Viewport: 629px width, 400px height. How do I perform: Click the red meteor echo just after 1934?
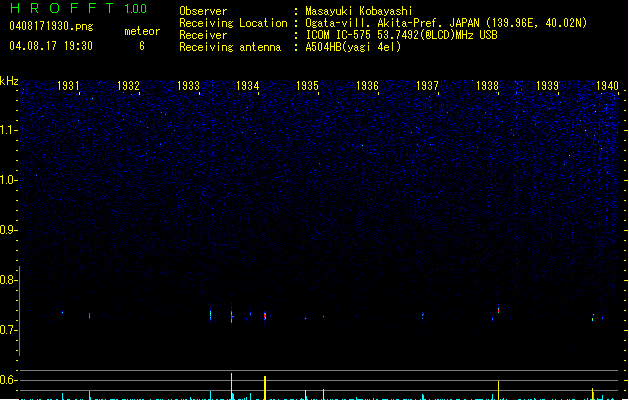pyautogui.click(x=265, y=316)
